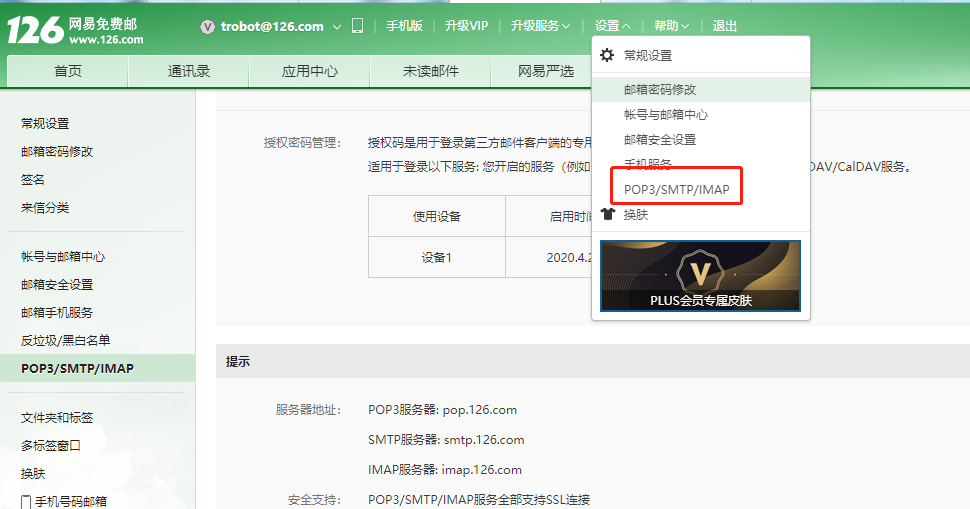Screen dimensions: 970x509
Task: Click the IMAP服务器: imap.126.com text
Action: click(445, 470)
